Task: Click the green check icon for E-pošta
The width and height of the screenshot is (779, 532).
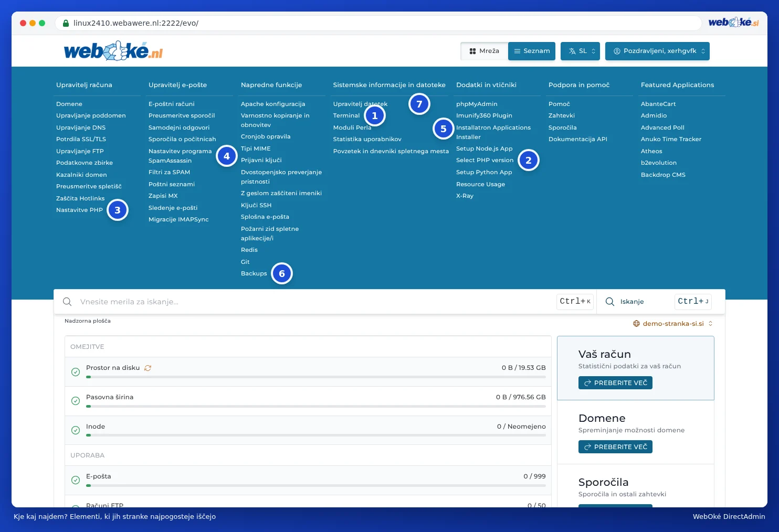Action: click(76, 480)
